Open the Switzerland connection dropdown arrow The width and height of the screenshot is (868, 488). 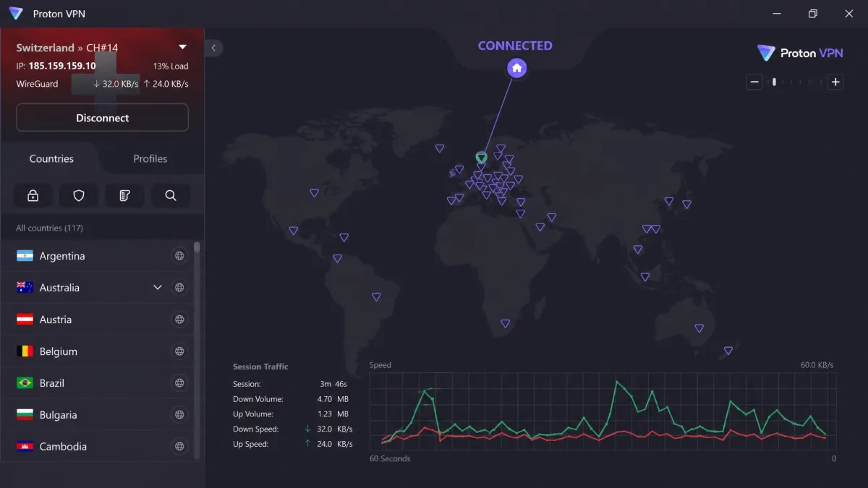(182, 47)
